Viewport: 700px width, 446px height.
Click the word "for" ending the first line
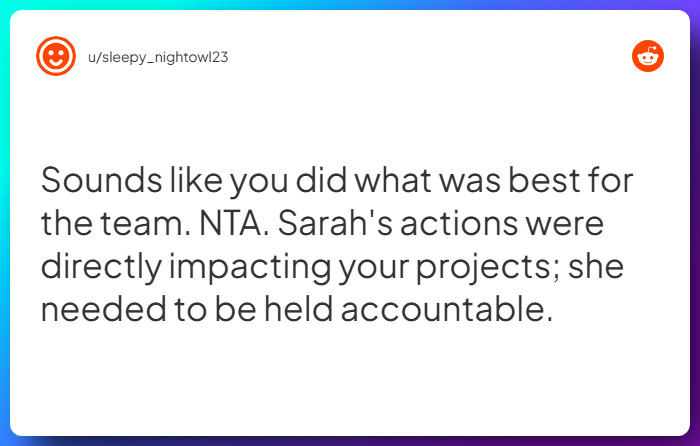coord(614,181)
